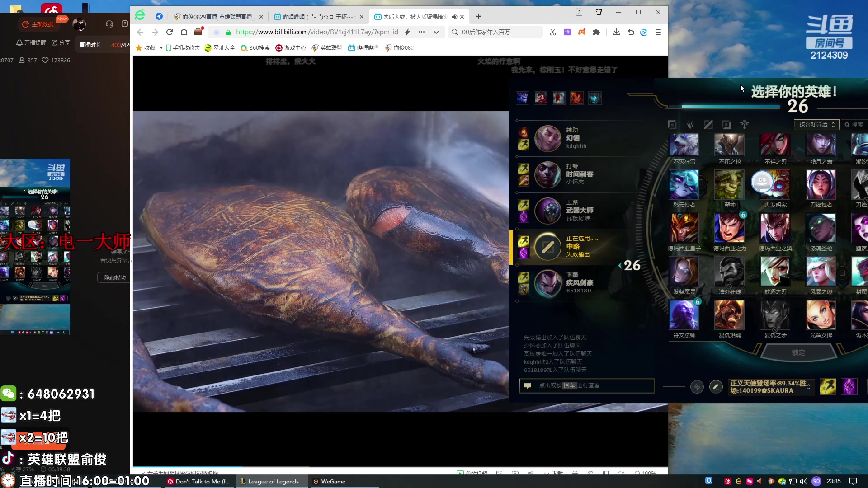Filter champions by bottom lane role icon
The width and height of the screenshot is (868, 488).
click(726, 125)
